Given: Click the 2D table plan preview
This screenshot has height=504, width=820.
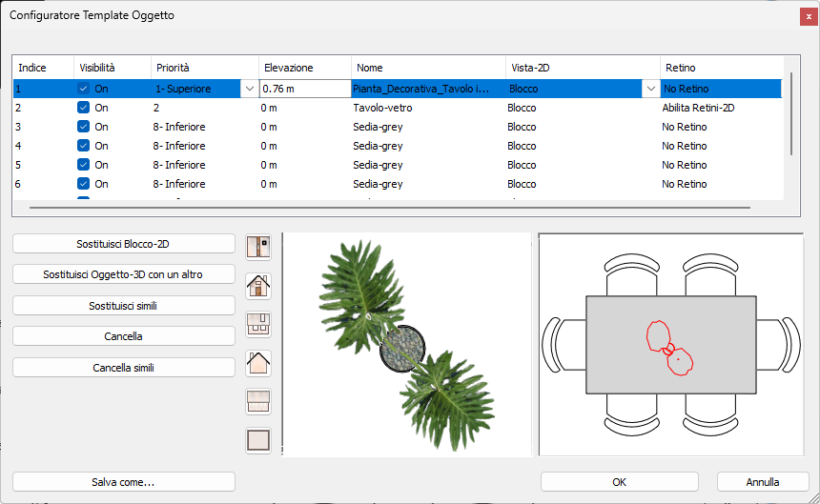Looking at the screenshot, I should tap(671, 345).
